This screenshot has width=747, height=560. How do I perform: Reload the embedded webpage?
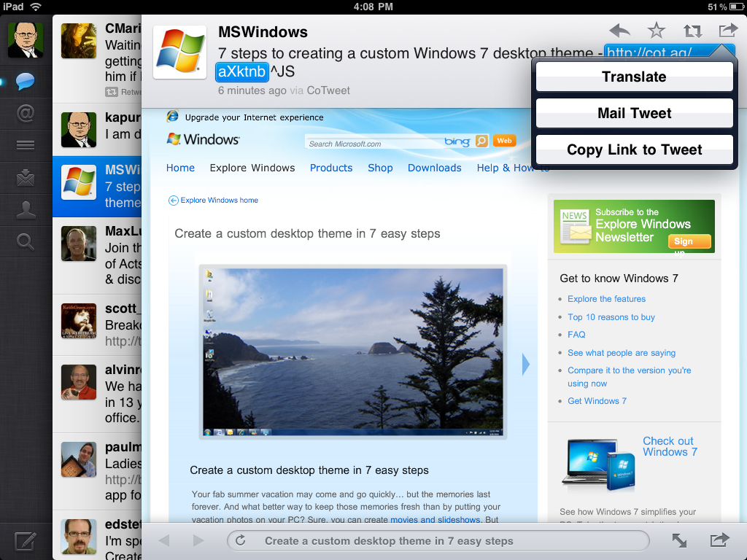click(x=241, y=540)
